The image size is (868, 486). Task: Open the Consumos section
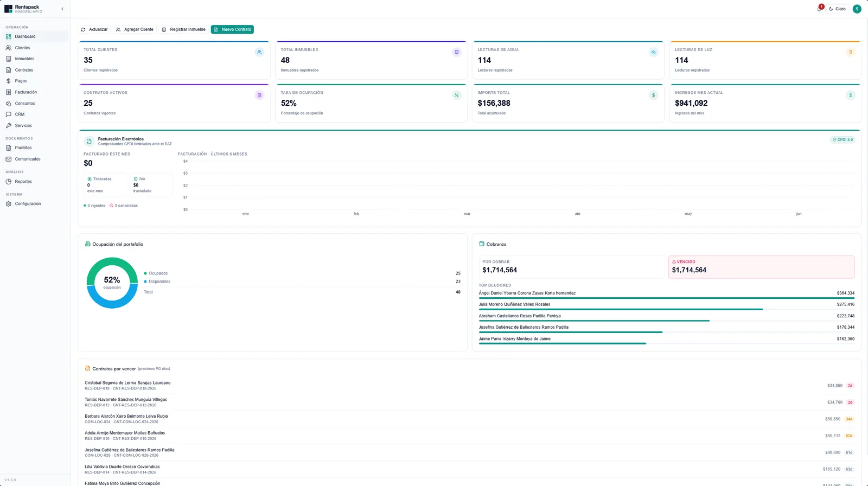(35, 103)
